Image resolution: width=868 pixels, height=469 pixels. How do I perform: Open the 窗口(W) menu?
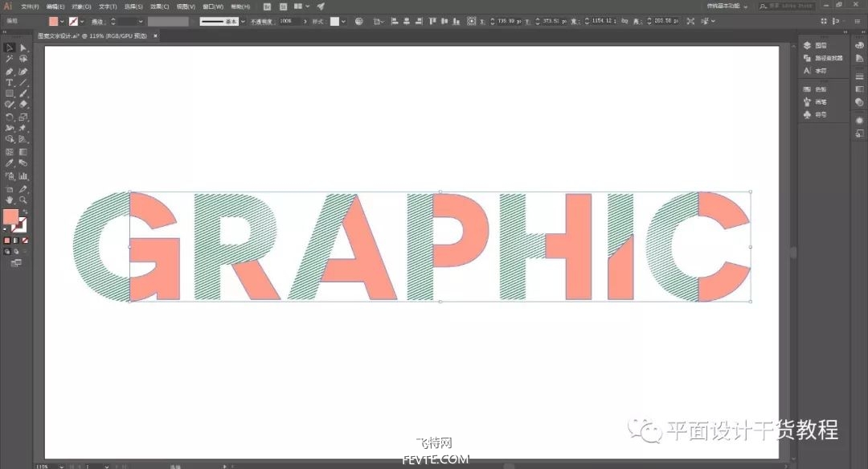tap(213, 6)
